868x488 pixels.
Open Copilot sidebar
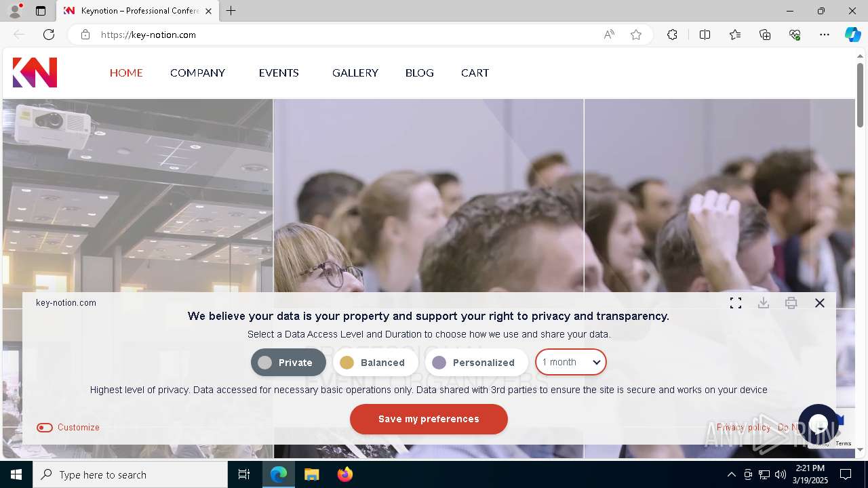point(852,35)
